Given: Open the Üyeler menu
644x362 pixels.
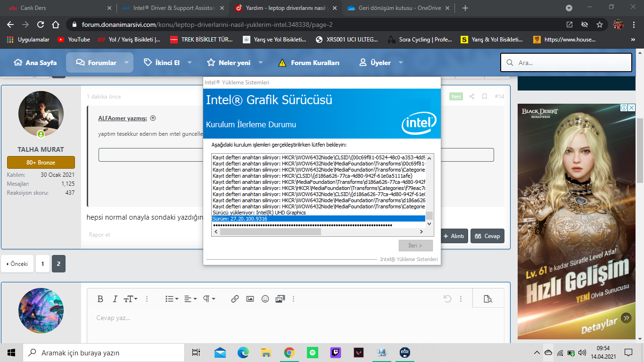Looking at the screenshot, I should pyautogui.click(x=375, y=63).
